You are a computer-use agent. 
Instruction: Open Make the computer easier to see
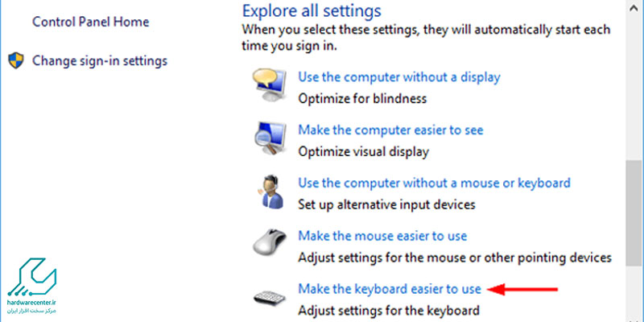[x=390, y=130]
